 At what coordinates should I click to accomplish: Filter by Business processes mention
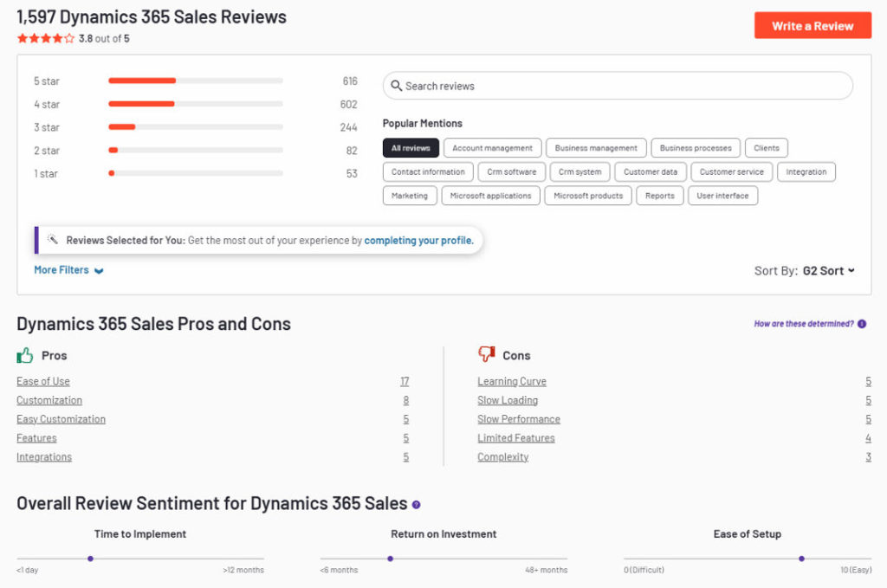pyautogui.click(x=696, y=148)
